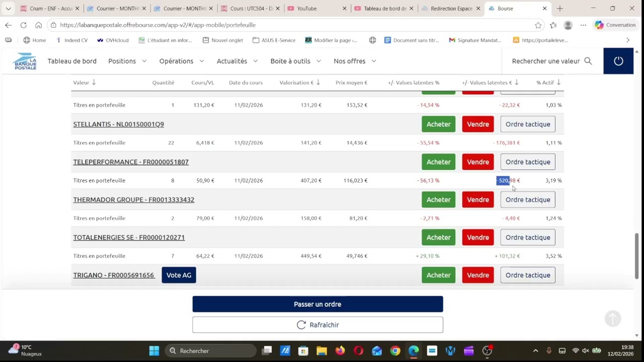Open browser favorites list icon
644x362 pixels.
tap(553, 25)
